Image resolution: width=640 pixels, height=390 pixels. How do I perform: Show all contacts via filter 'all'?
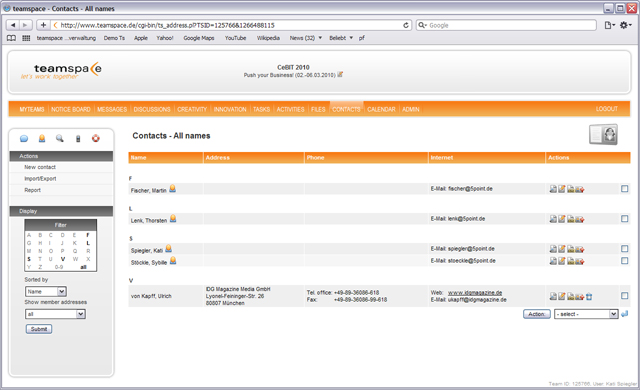[x=83, y=267]
